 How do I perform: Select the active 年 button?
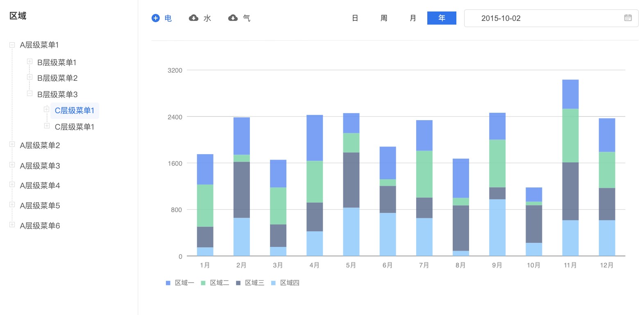click(x=442, y=18)
